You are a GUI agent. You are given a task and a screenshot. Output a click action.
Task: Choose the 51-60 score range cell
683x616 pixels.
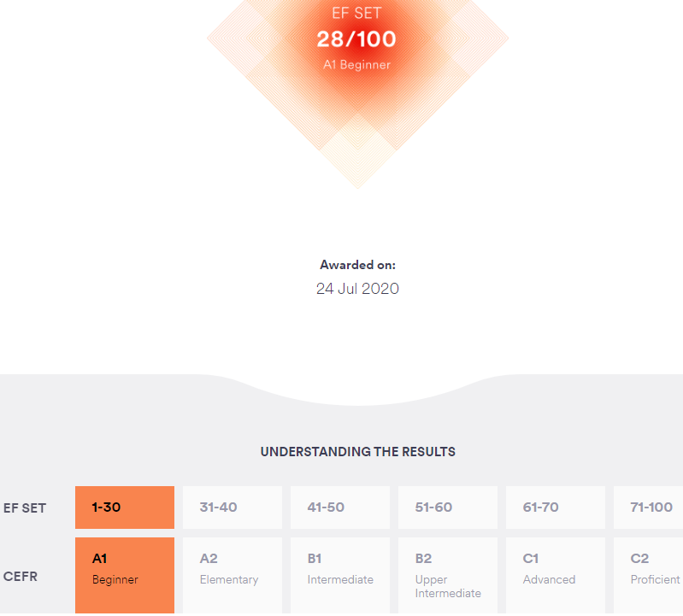(x=448, y=507)
